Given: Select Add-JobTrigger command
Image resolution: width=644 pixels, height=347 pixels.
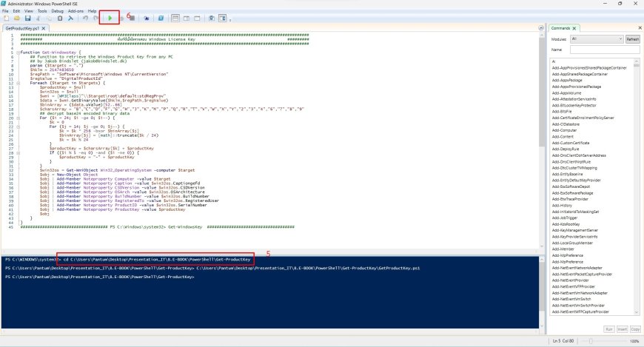Looking at the screenshot, I should click(565, 218).
